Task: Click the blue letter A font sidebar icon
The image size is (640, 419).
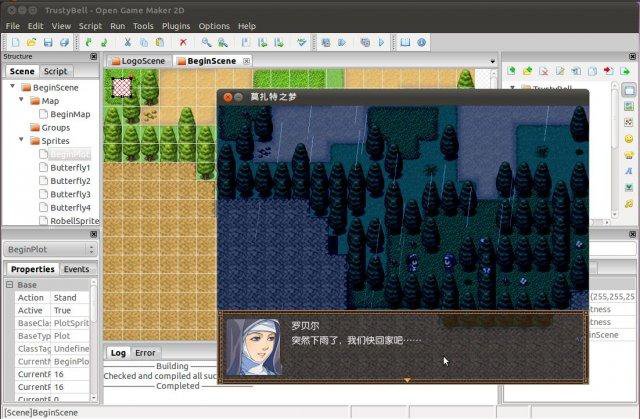Action: pyautogui.click(x=629, y=171)
